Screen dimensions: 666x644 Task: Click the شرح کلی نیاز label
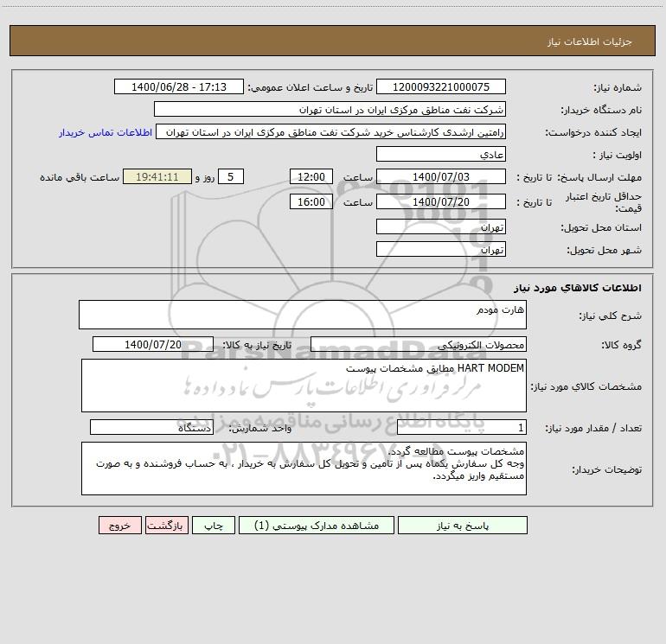[611, 316]
